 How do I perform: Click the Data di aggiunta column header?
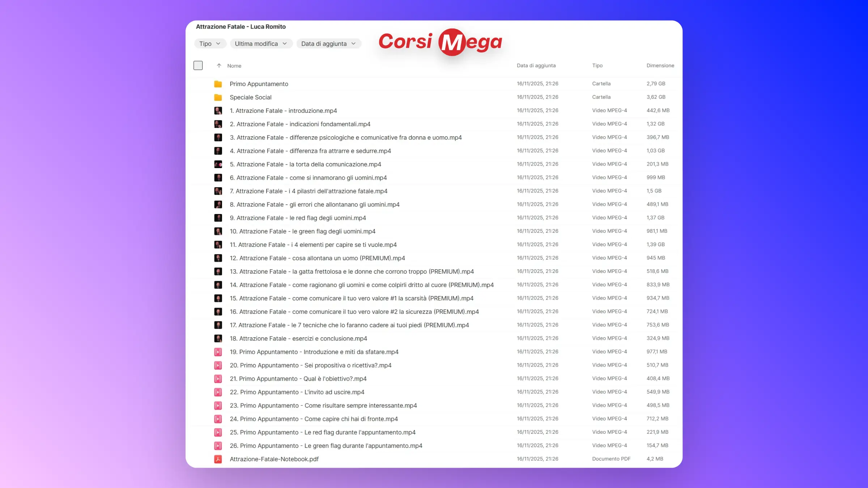(536, 65)
